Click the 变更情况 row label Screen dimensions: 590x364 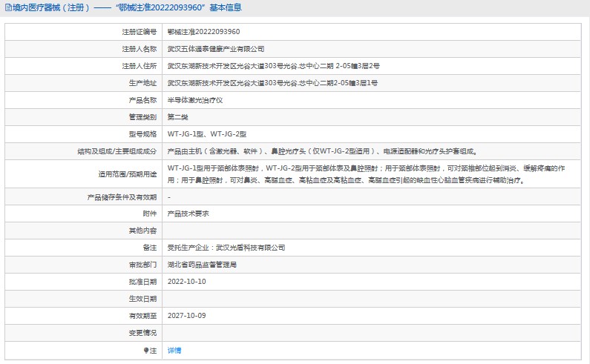coord(142,333)
